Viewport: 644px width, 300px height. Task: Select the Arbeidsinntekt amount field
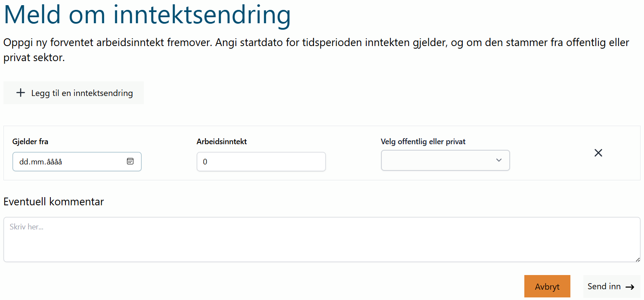[261, 162]
